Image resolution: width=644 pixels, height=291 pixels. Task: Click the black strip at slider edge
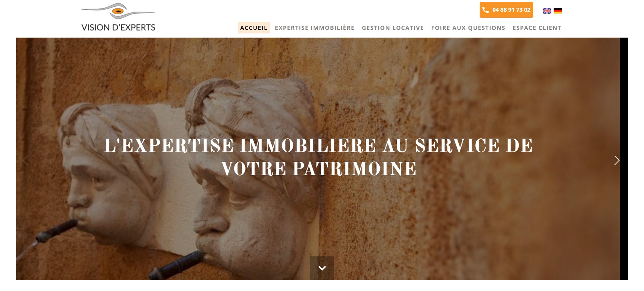pos(624,159)
